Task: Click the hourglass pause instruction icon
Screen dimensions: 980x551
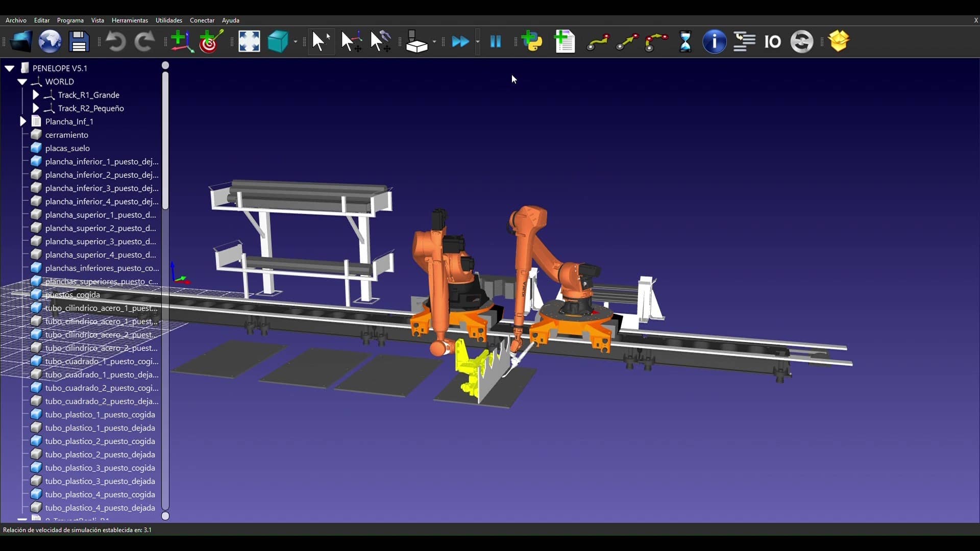Action: (x=685, y=41)
